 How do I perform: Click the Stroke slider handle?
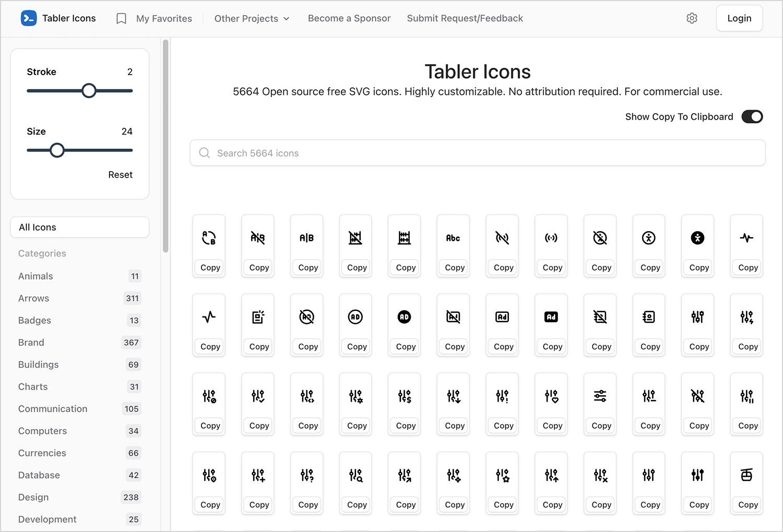[x=89, y=91]
